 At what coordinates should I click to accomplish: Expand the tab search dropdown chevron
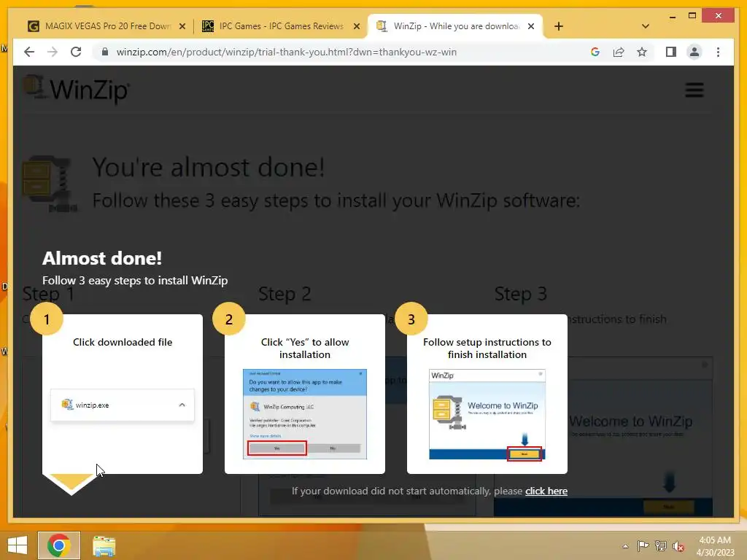pyautogui.click(x=646, y=26)
